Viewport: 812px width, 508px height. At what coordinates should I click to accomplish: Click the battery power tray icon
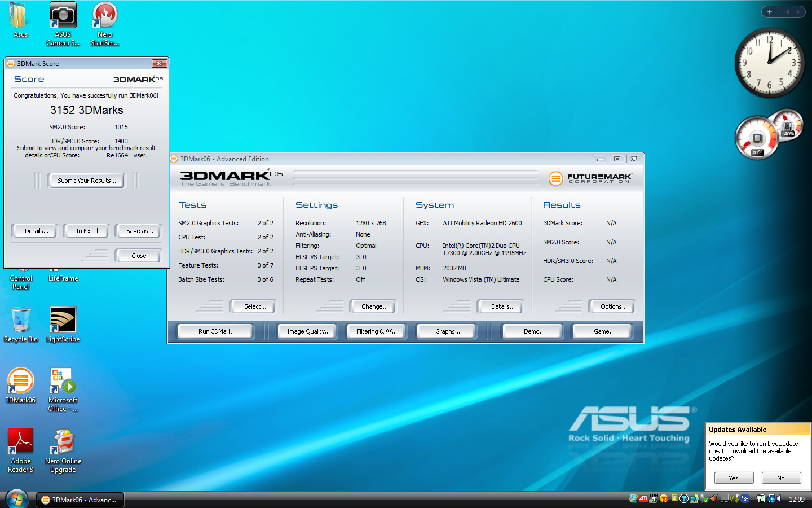[x=761, y=498]
